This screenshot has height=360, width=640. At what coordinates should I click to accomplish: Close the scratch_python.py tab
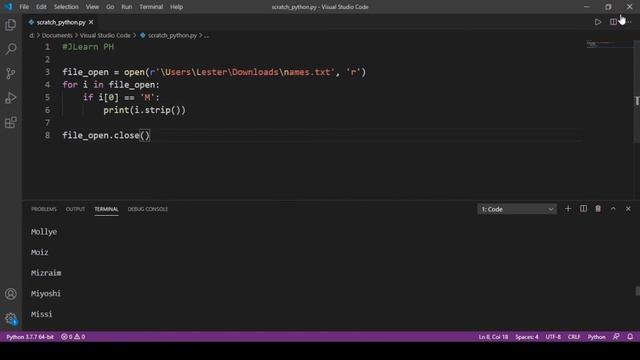pos(91,22)
